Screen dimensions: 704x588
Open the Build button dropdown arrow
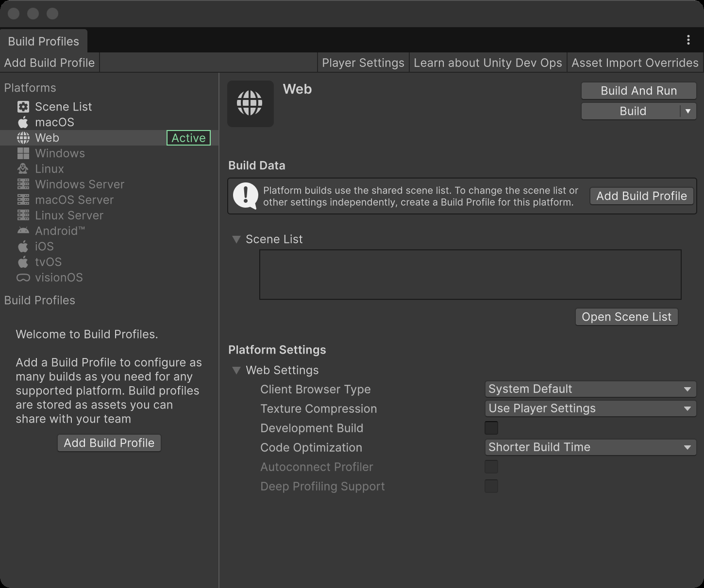point(688,111)
